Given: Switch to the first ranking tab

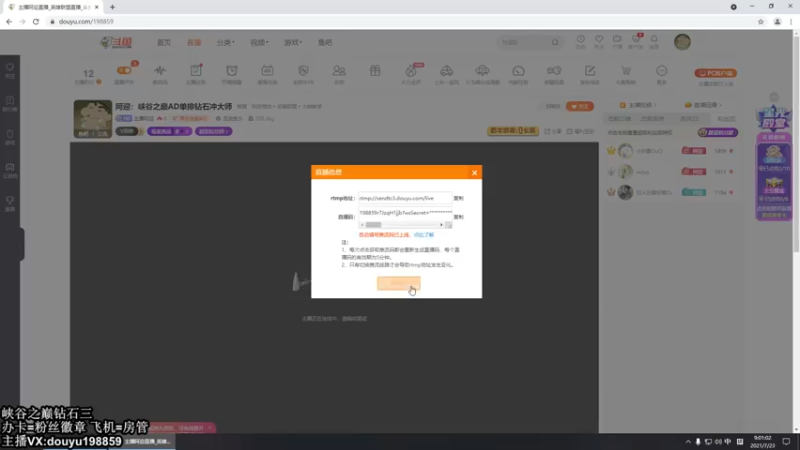Looking at the screenshot, I should tap(619, 118).
